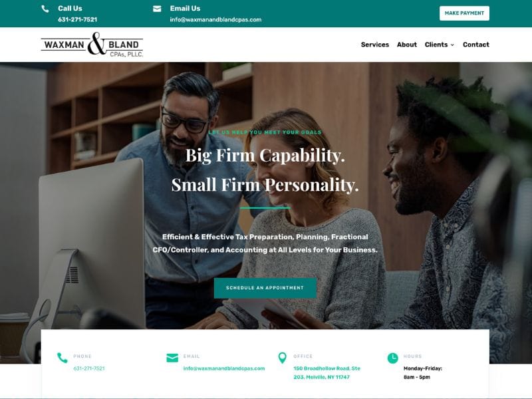The width and height of the screenshot is (532, 399).
Task: Click the green envelope icon above footer
Action: pyautogui.click(x=172, y=358)
